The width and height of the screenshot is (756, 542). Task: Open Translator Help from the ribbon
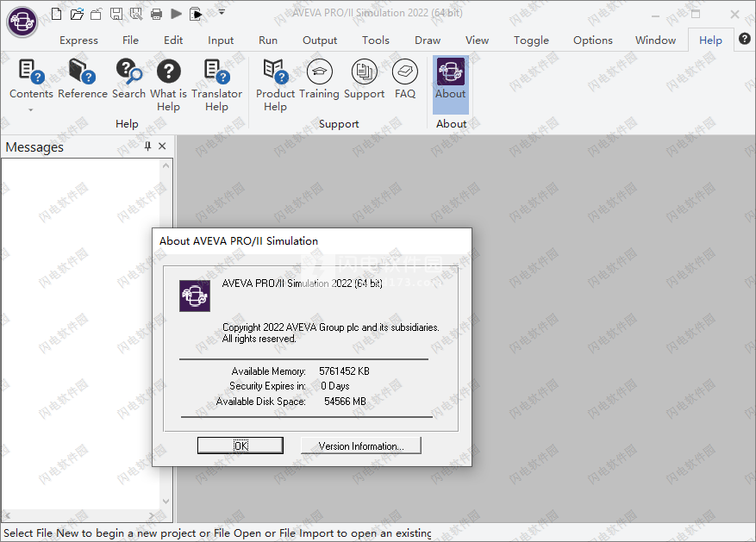click(216, 84)
